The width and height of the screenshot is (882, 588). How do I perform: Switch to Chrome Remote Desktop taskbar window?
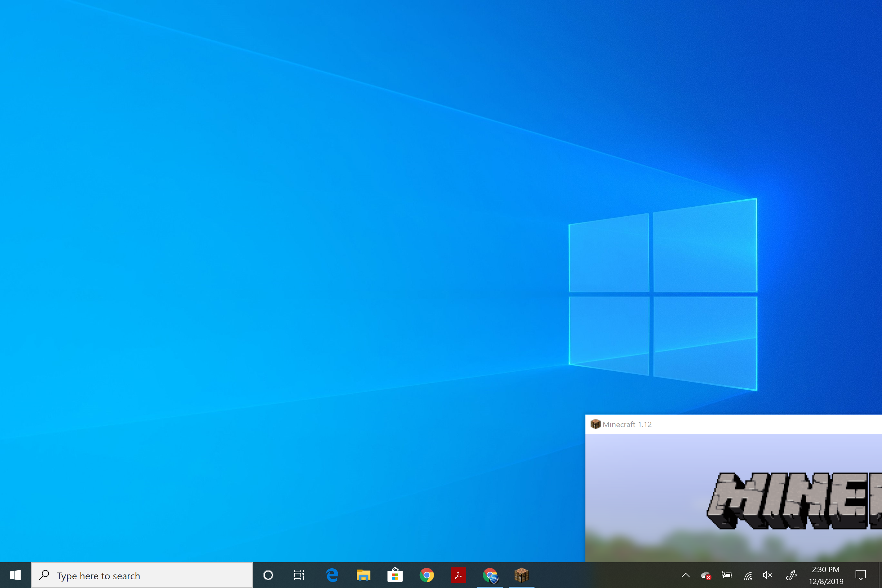pos(490,575)
